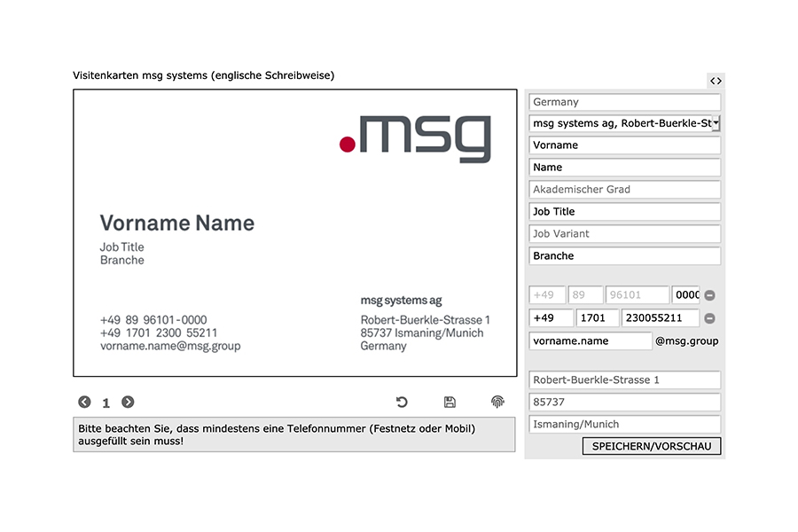Click +49 89 96101-0000 on card
The image size is (798, 532).
(153, 320)
